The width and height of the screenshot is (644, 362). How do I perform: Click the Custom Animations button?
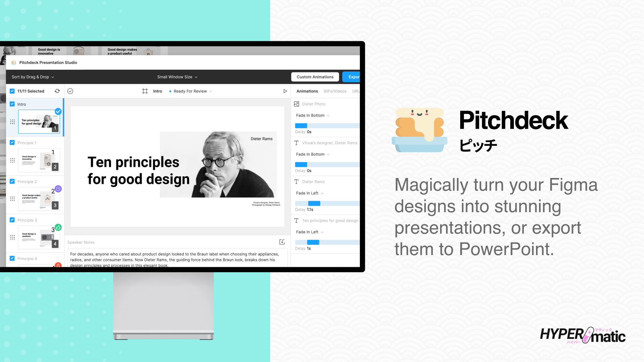(315, 77)
